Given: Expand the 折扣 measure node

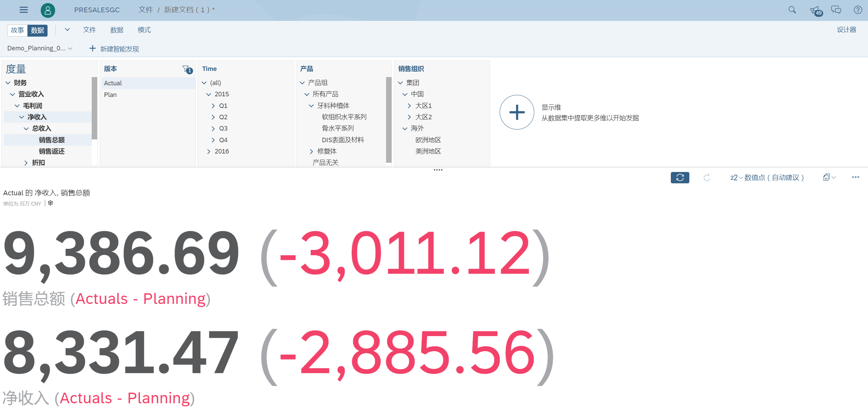Looking at the screenshot, I should (26, 163).
